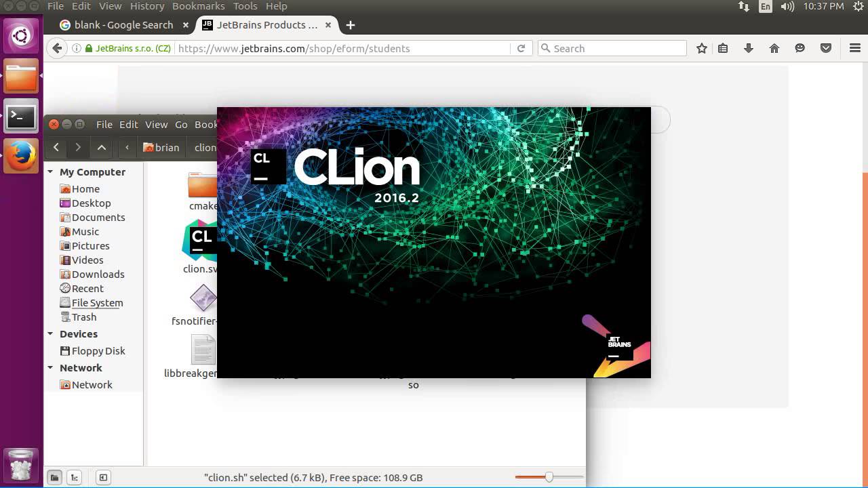Go up one folder in file manager
The width and height of the screenshot is (868, 488).
click(102, 147)
